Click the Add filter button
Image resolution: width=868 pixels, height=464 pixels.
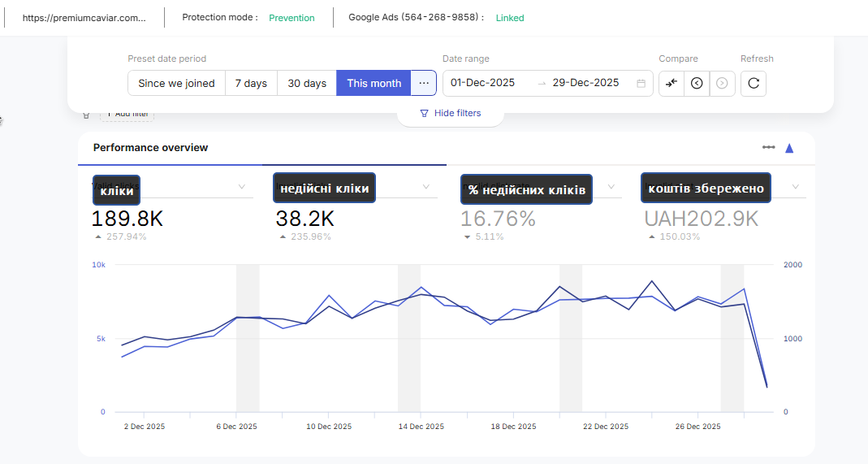(x=127, y=114)
